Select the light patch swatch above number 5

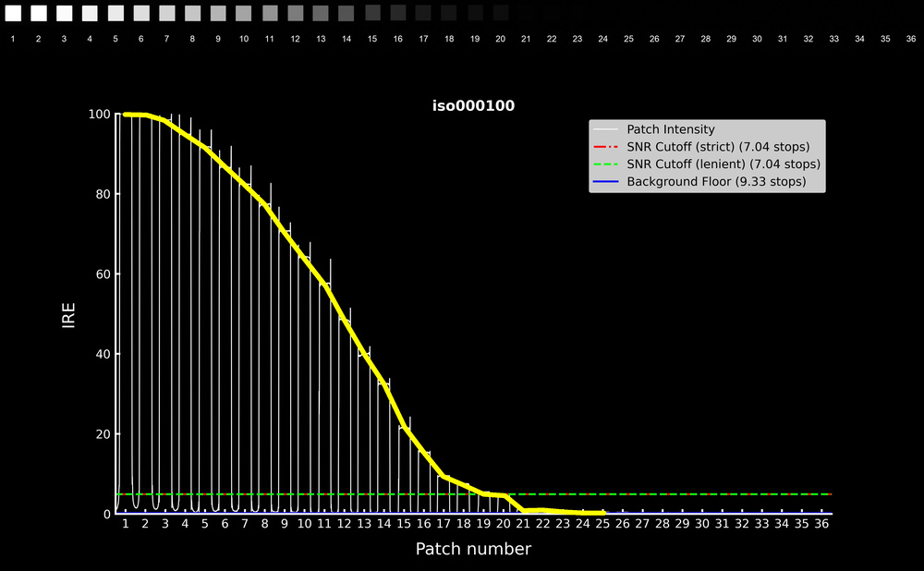(115, 13)
